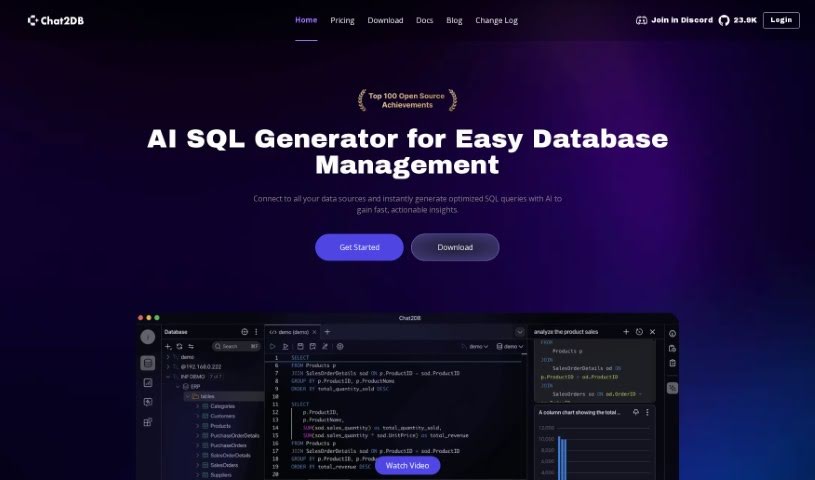Viewport: 815px width, 480px height.
Task: Open the three-dot menu in the Database panel header
Action: coord(256,332)
